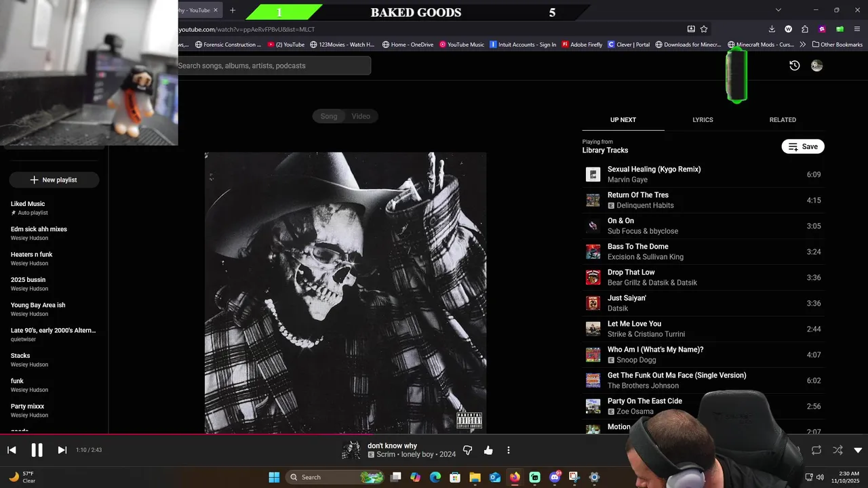Open the Home - OneDrive bookmark
Image resolution: width=868 pixels, height=488 pixels.
[408, 45]
